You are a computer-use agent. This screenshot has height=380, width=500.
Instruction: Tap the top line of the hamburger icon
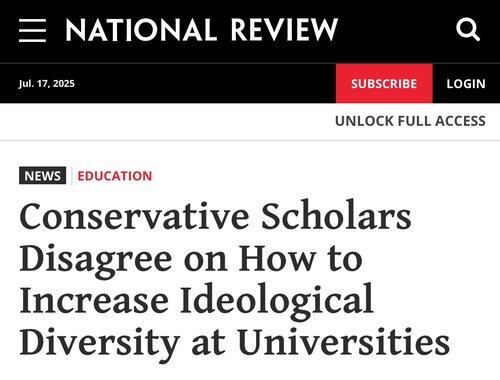(x=32, y=21)
